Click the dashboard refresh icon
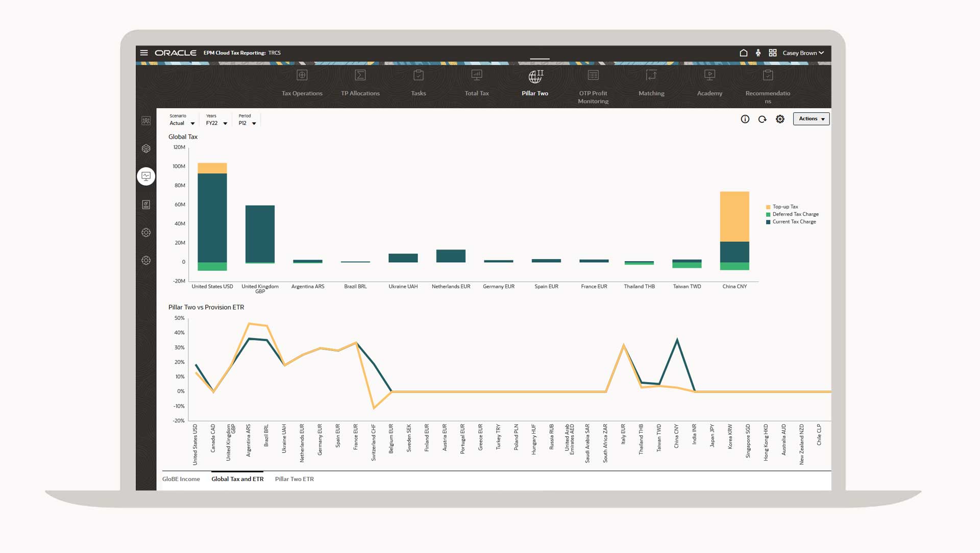 coord(762,119)
